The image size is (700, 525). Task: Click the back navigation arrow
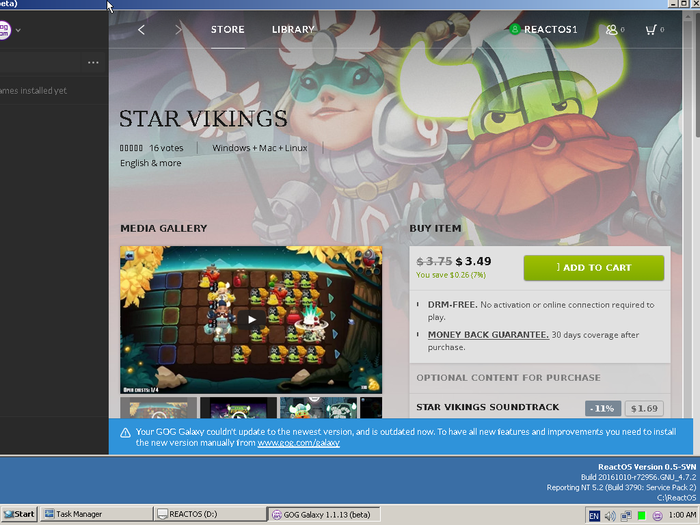coord(142,30)
